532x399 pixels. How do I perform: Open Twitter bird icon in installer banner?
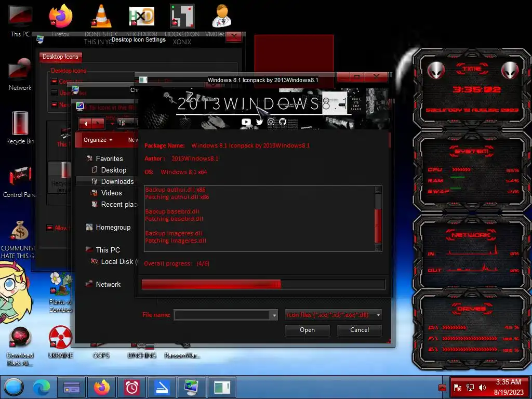tap(259, 122)
